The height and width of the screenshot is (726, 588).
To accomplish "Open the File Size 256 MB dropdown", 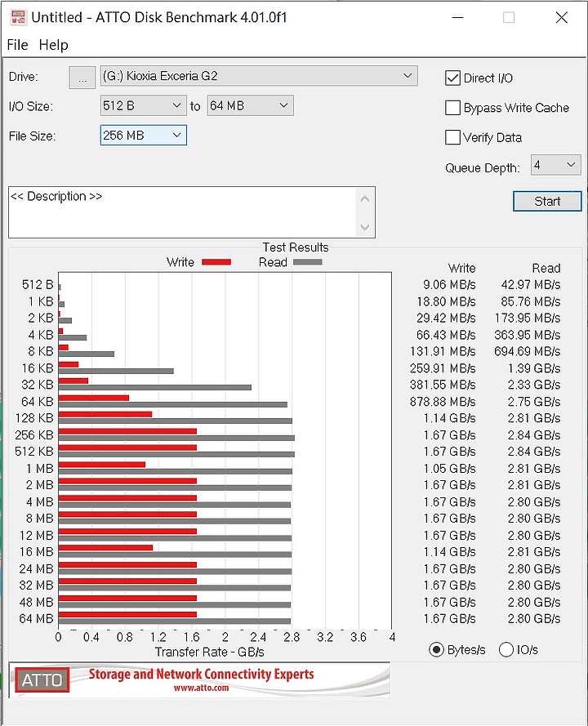I will click(x=143, y=136).
